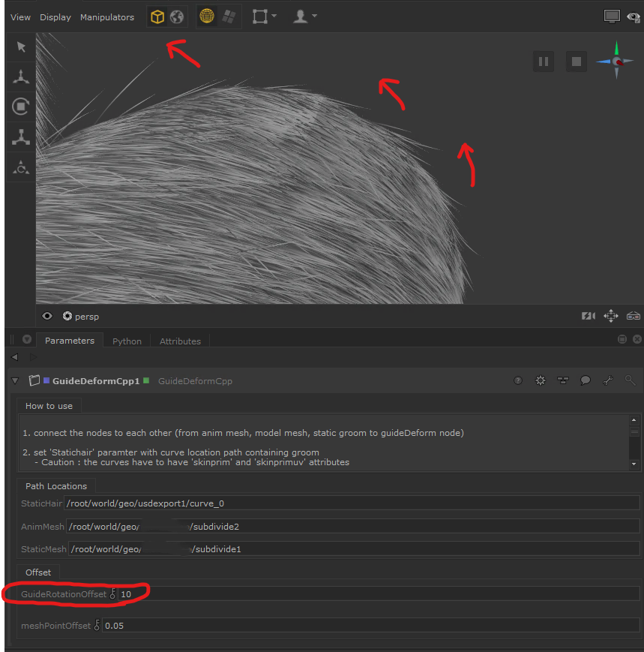The width and height of the screenshot is (644, 652).
Task: Activate the translate manipulator tool
Action: click(x=21, y=77)
